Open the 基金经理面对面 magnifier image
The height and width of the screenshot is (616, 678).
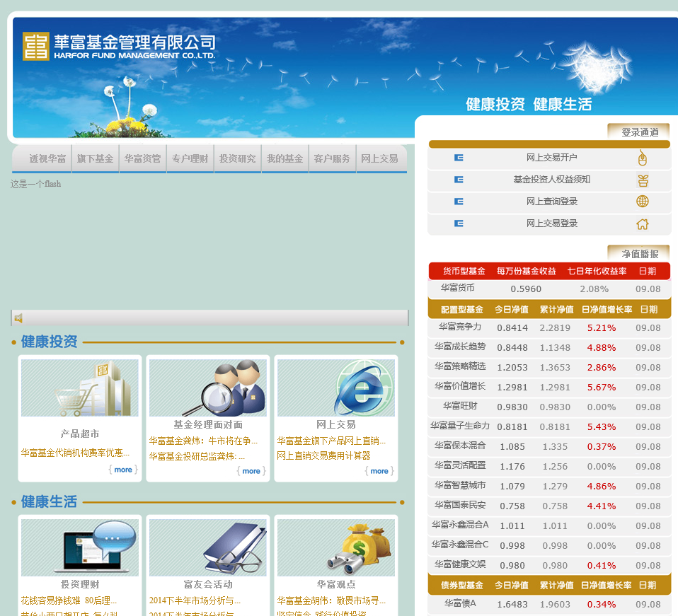pos(208,388)
